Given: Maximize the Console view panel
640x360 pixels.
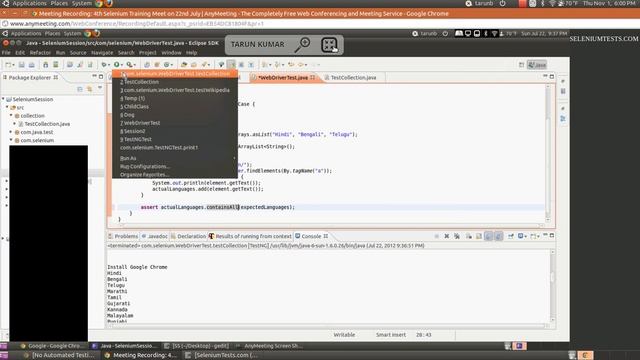Looking at the screenshot, I should (x=552, y=236).
